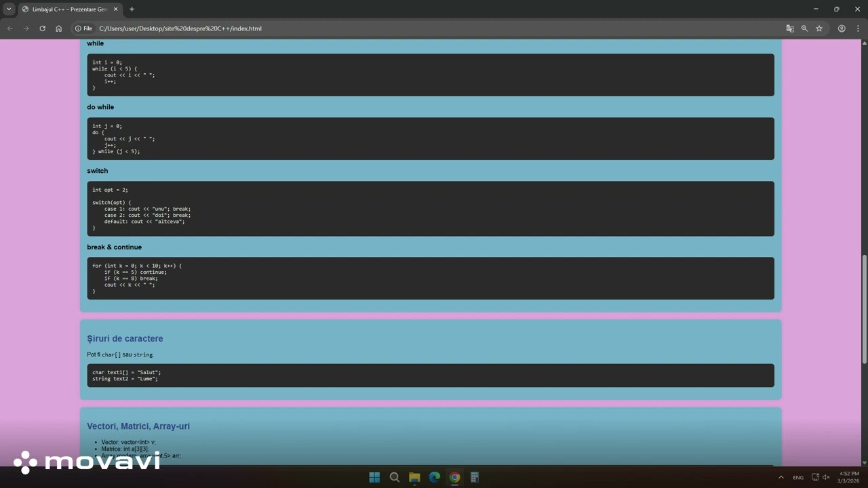868x488 pixels.
Task: Click the 'break & continue' heading
Action: pyautogui.click(x=114, y=247)
